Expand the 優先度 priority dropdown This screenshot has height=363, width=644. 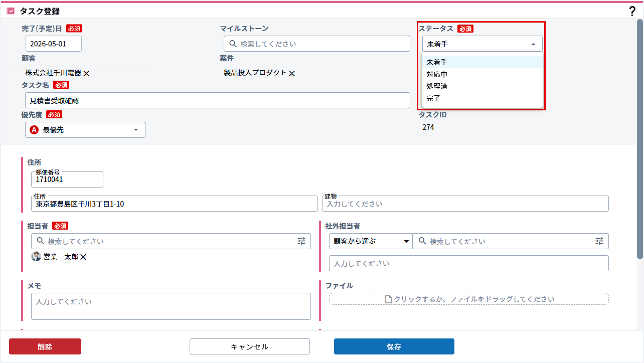tap(135, 130)
